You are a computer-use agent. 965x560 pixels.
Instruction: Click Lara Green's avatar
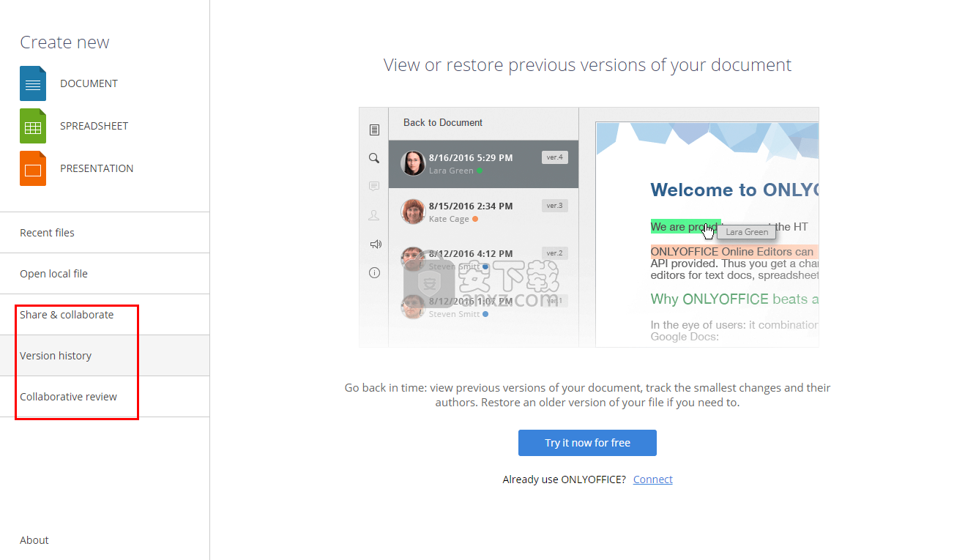click(413, 163)
